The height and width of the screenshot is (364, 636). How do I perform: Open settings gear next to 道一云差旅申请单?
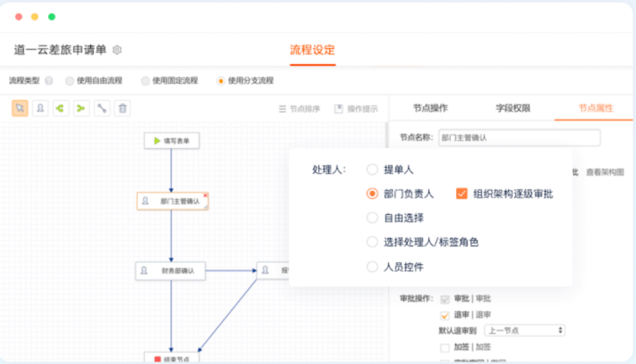(117, 50)
